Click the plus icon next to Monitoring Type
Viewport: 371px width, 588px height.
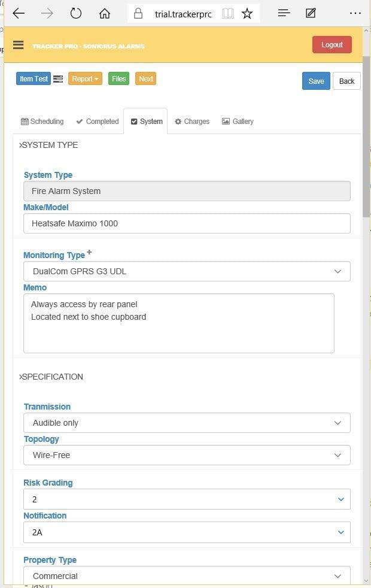point(89,253)
